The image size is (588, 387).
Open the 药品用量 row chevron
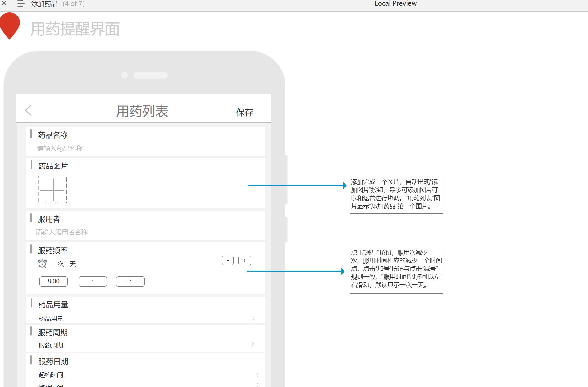[x=253, y=319]
